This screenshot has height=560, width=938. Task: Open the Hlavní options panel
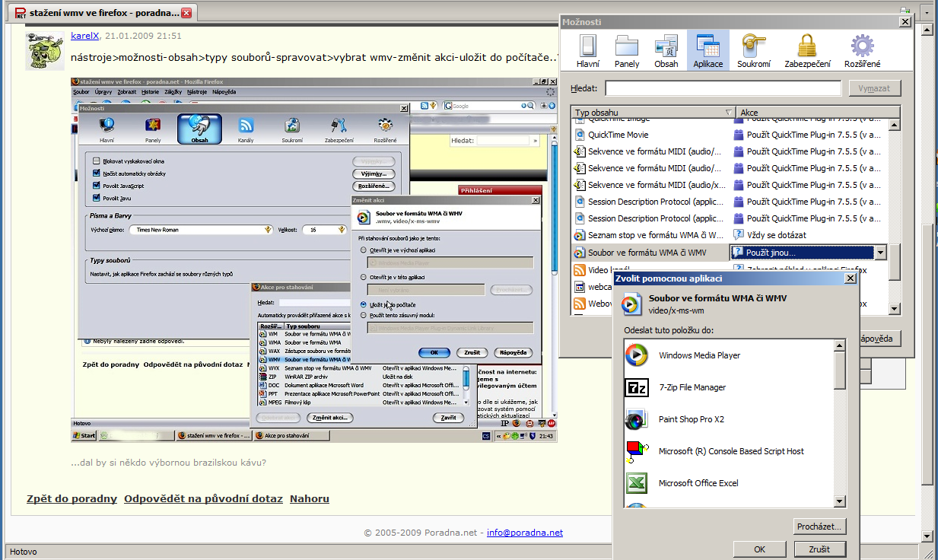tap(588, 51)
